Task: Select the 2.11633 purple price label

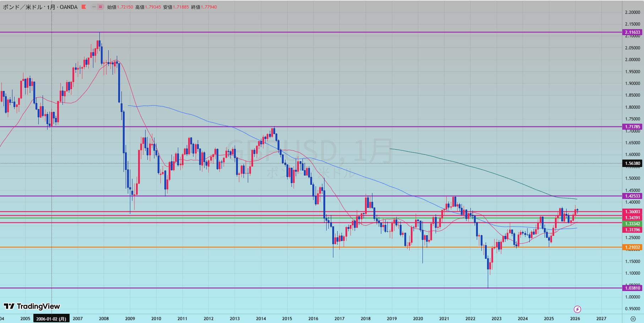Action: point(632,32)
